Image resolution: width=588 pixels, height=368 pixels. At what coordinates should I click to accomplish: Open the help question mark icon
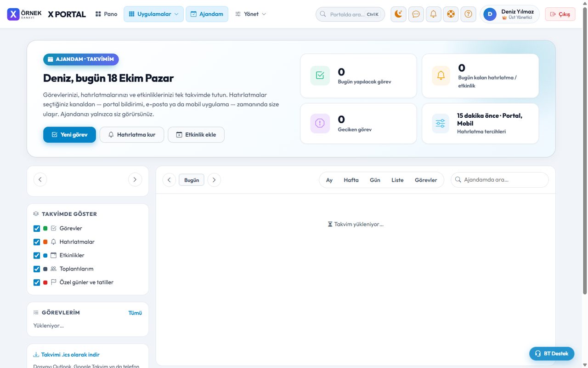point(468,14)
